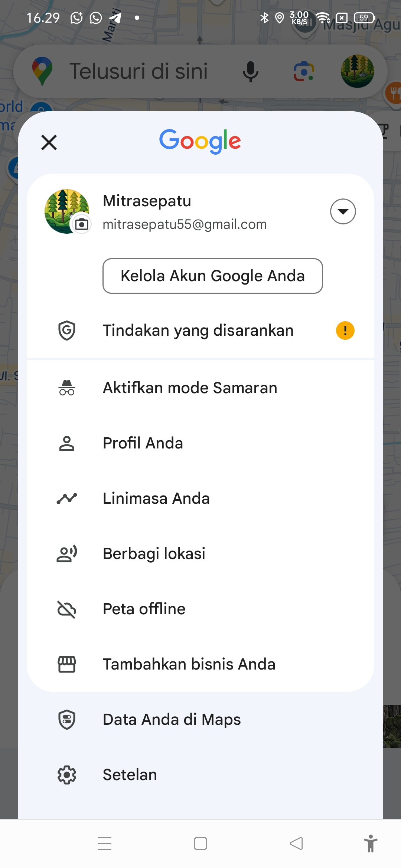Screen dimensions: 401x868
Task: Click Kelola Akun Google Anda button
Action: click(x=213, y=276)
